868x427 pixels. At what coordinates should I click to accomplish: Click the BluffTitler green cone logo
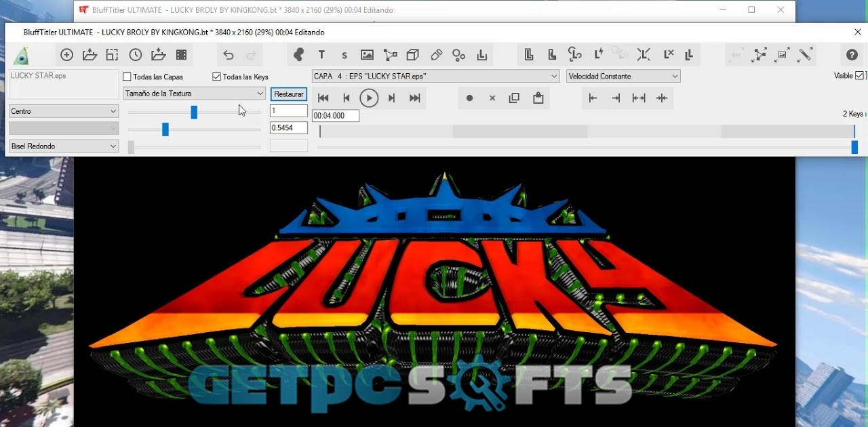pos(22,56)
